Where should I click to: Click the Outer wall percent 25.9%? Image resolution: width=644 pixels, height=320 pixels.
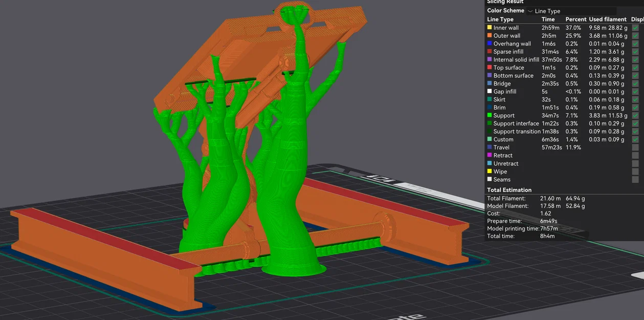click(573, 36)
